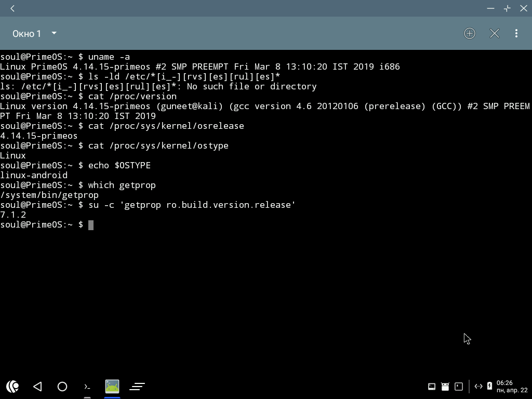Close the current terminal session X in toolbar
The width and height of the screenshot is (532, 399).
click(x=495, y=33)
